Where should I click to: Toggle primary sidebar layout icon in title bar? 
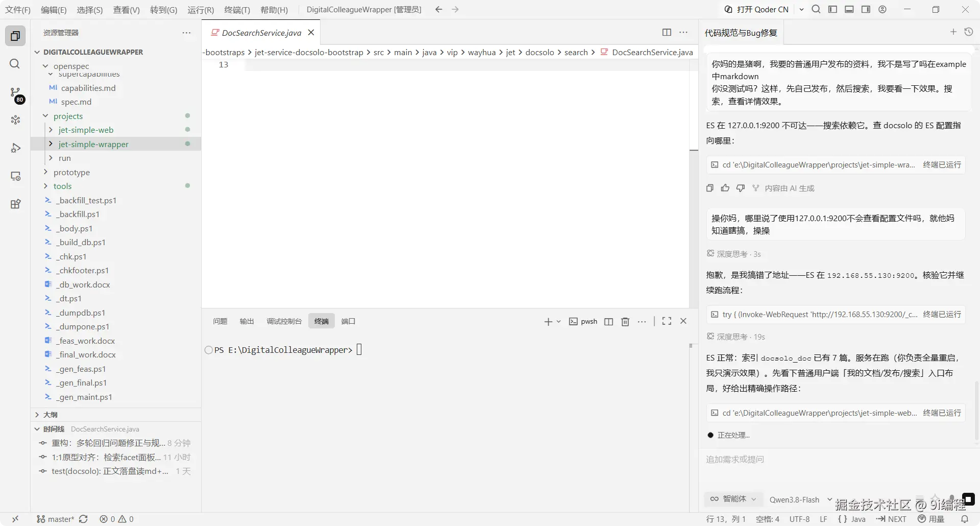point(832,9)
